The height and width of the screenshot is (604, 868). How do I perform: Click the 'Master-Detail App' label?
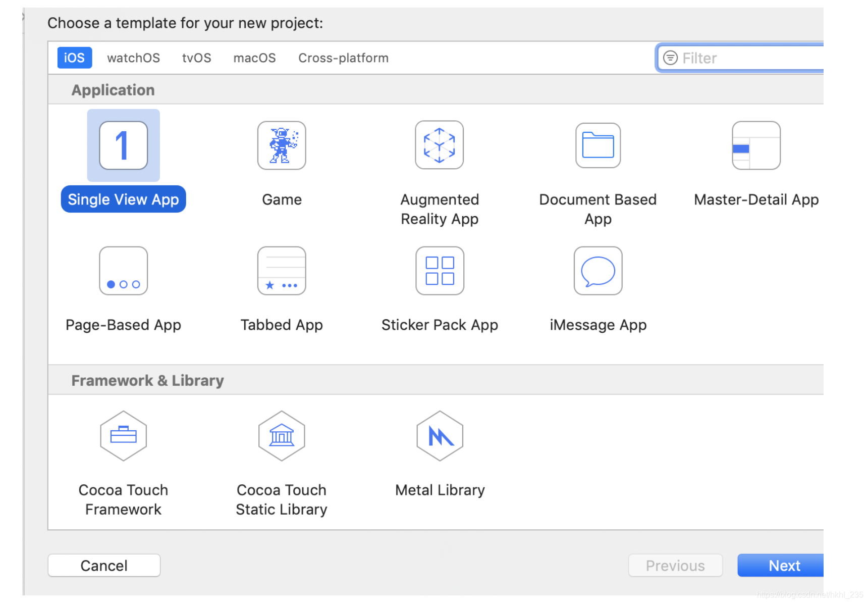tap(756, 199)
